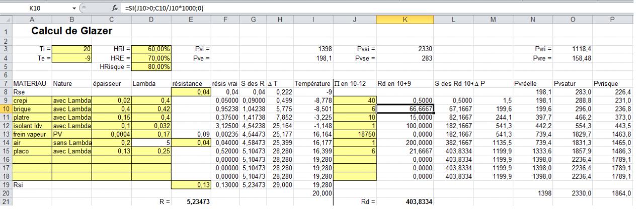
Task: Click the Select All corner button
Action: click(x=6, y=20)
